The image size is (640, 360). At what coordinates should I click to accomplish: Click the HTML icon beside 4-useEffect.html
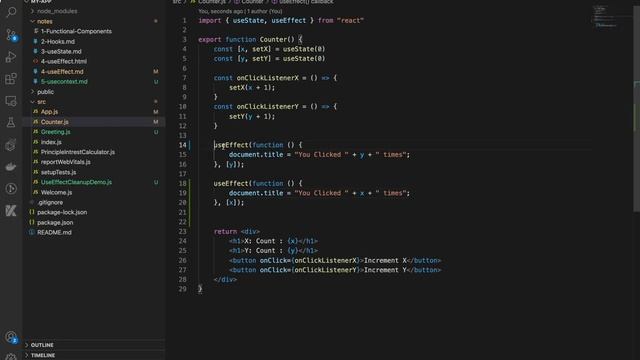point(36,61)
